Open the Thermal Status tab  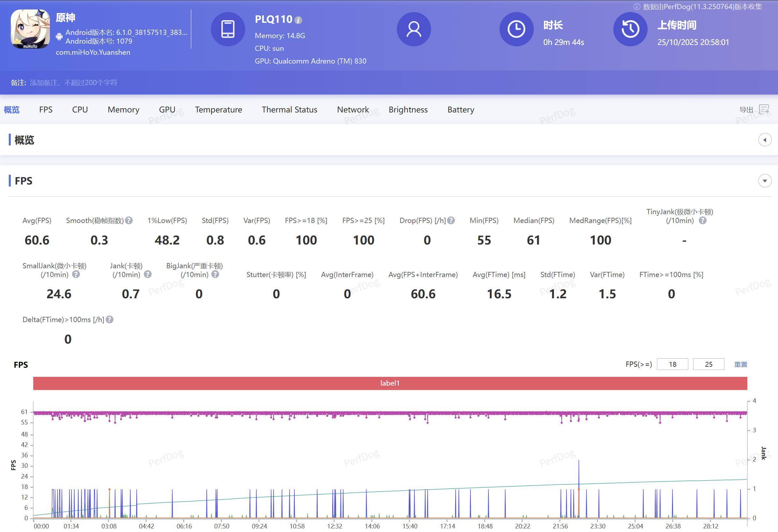click(x=289, y=110)
